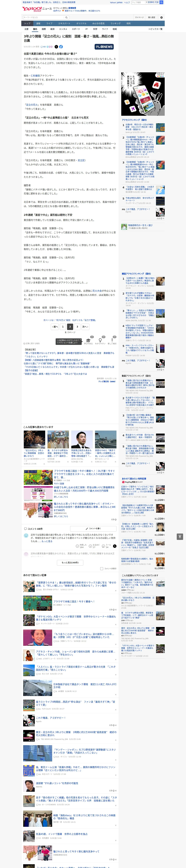This screenshot has height=868, width=186.
Task: Go to previous page with 前へ button
Action: (55, 327)
